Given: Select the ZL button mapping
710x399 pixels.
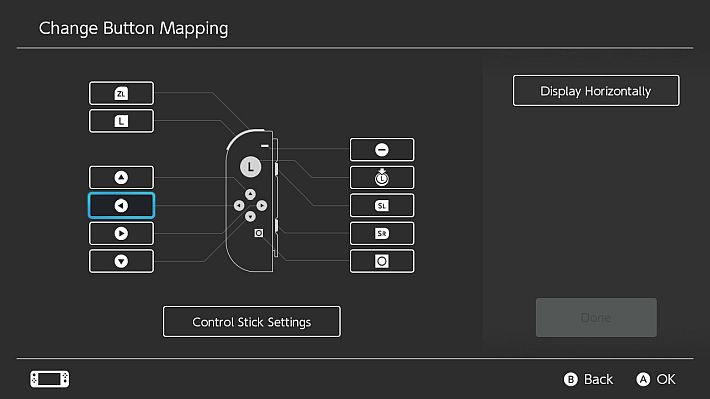Looking at the screenshot, I should 121,93.
